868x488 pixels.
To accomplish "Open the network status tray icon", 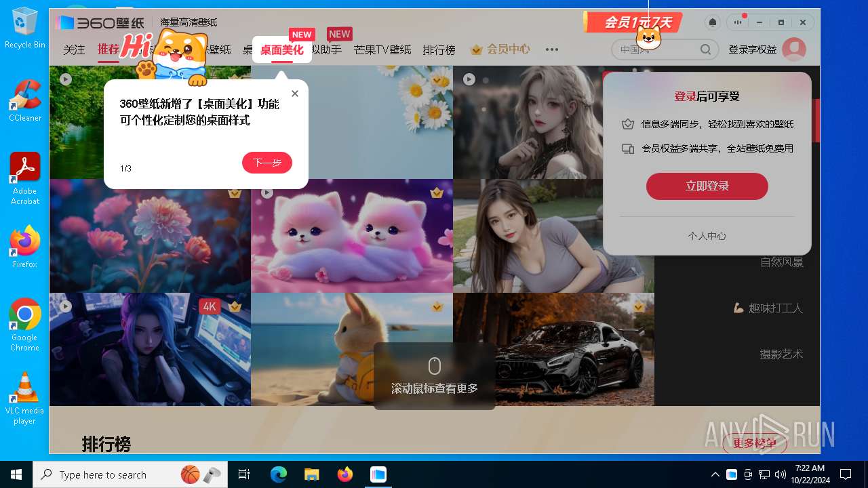I will 764,474.
